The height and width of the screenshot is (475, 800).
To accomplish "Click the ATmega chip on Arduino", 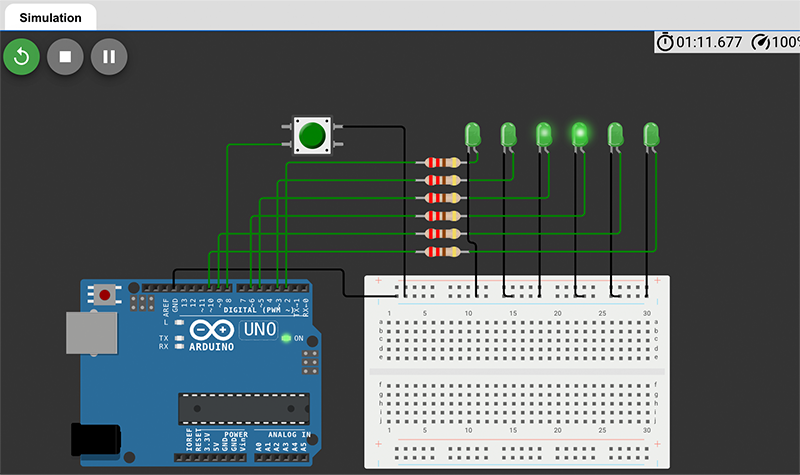I will tap(244, 409).
